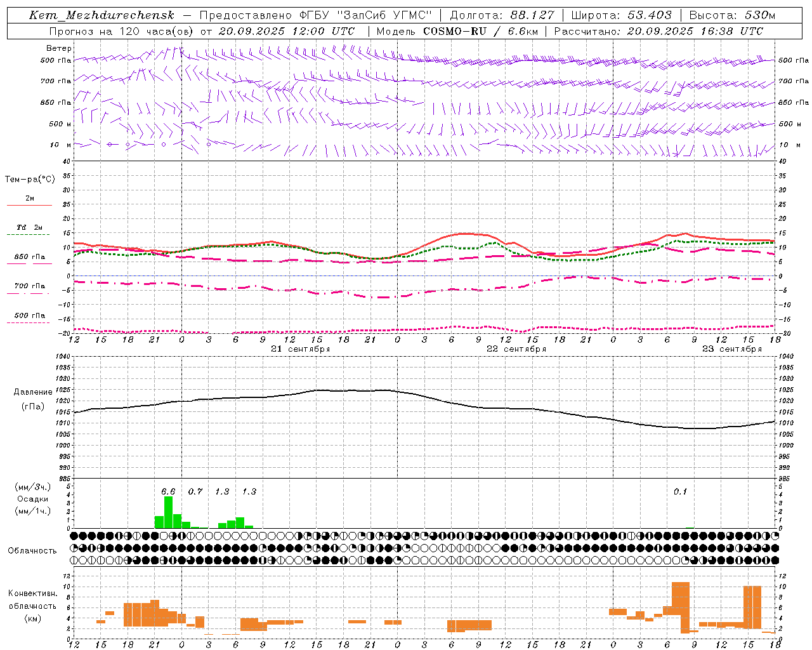
Task: Click the forecast start time 20.09.2025 12:00 UTC
Action: tap(286, 31)
